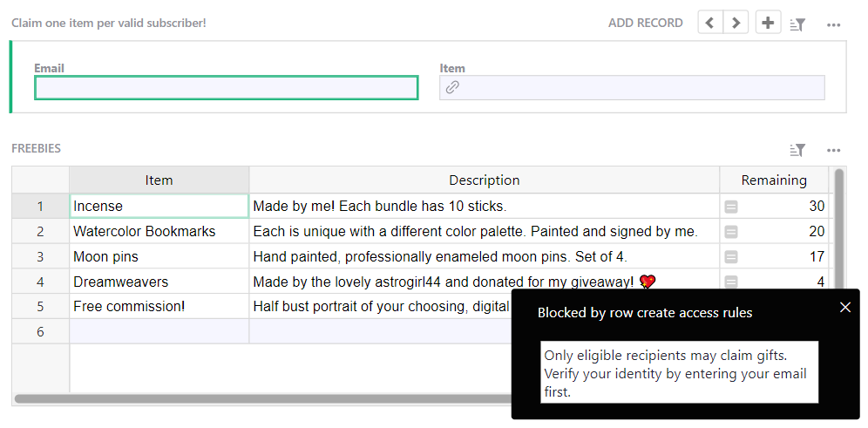Add a new record with plus button
The image size is (868, 428).
pyautogui.click(x=768, y=23)
